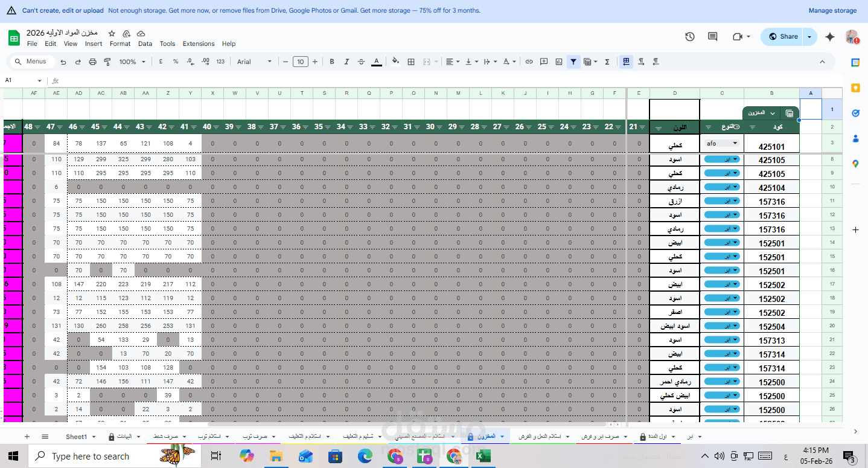Open the Text color picker

[376, 61]
